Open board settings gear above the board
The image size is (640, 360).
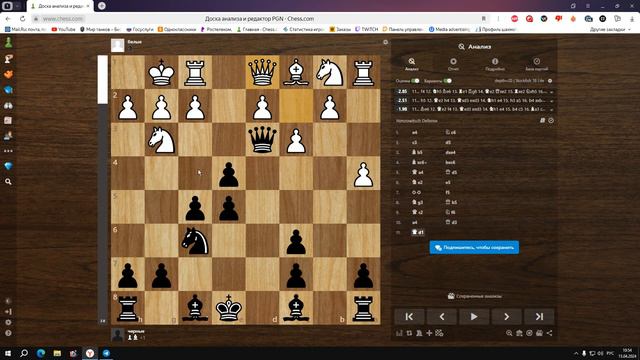385,42
